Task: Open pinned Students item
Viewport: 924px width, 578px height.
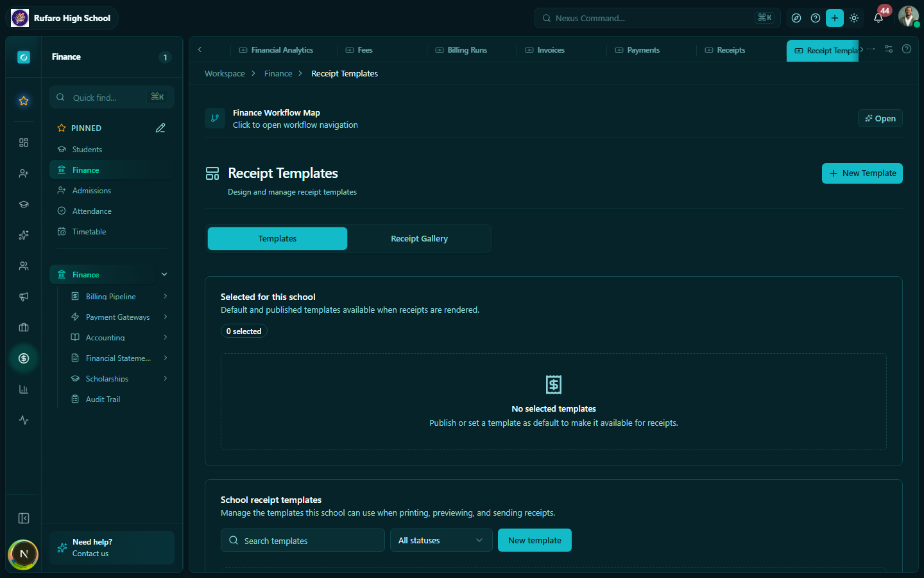Action: coord(112,149)
